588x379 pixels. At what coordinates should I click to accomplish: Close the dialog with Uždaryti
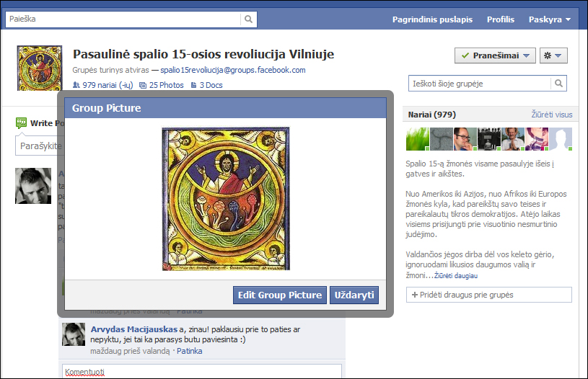pos(354,295)
